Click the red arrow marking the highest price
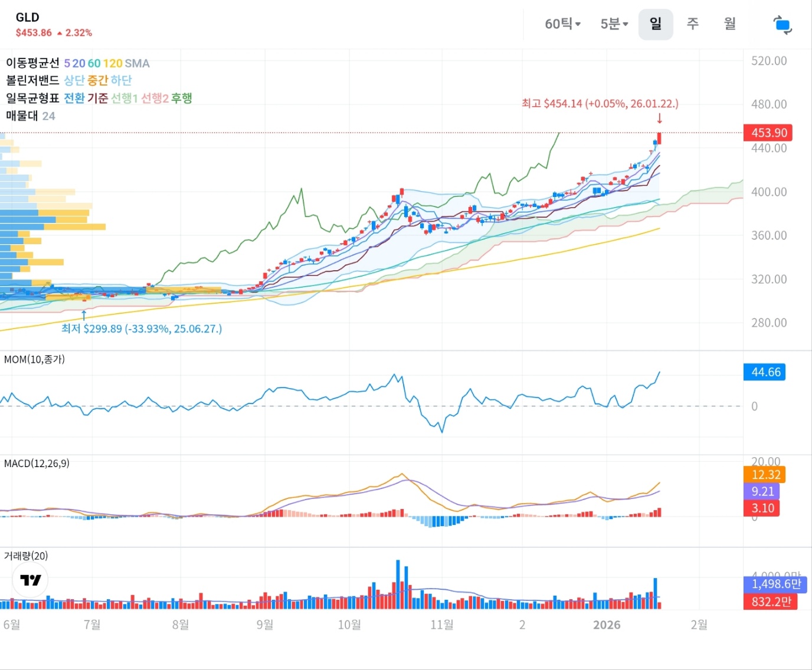 (x=659, y=119)
